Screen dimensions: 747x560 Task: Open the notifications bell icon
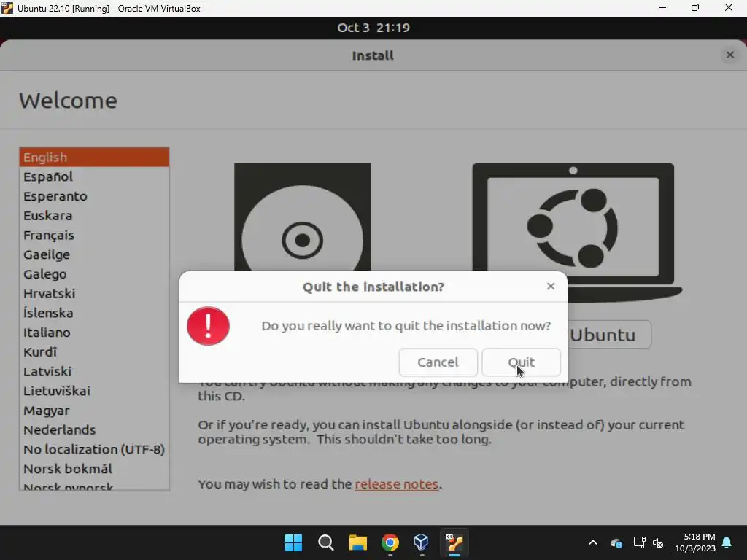tap(727, 542)
